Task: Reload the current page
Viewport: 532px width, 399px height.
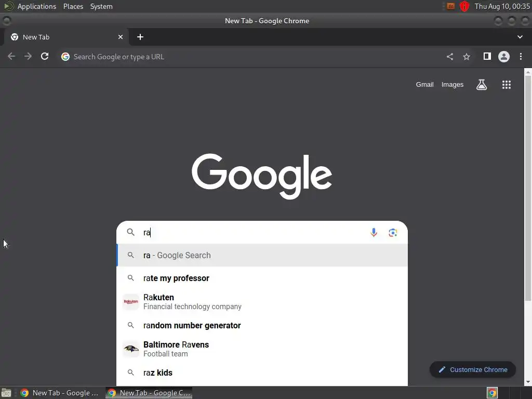Action: 45,56
